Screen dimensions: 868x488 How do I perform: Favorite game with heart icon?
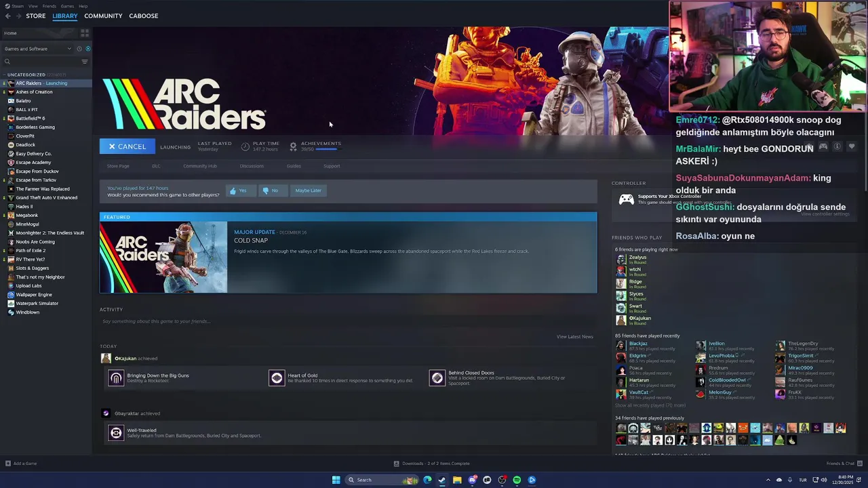852,146
